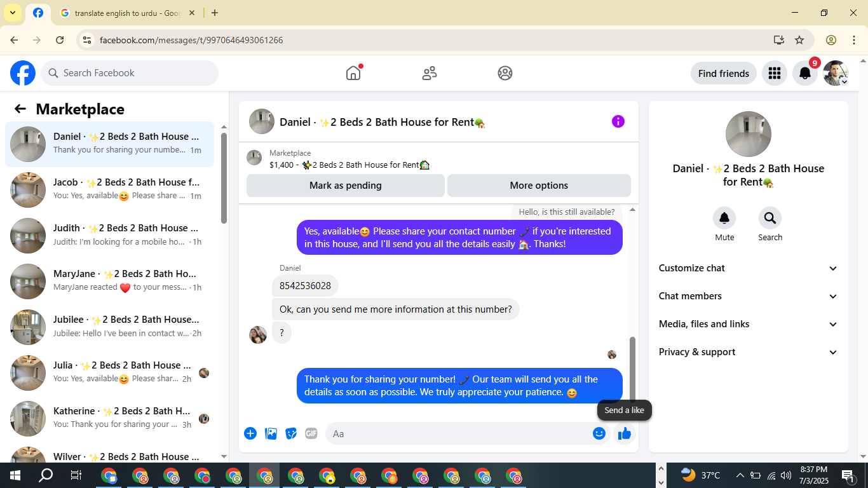The height and width of the screenshot is (488, 868).
Task: Click browser back arrow
Action: pyautogui.click(x=14, y=40)
